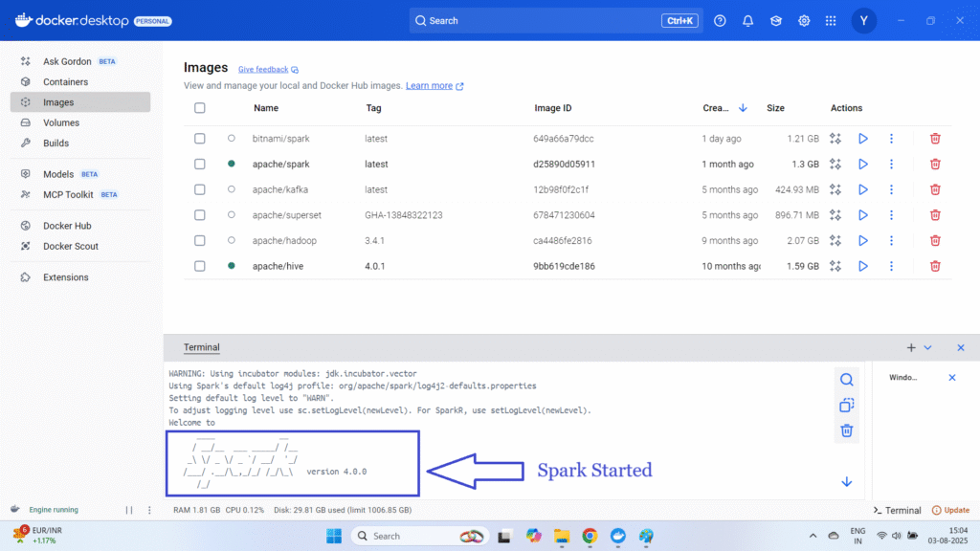Add a new terminal session
Image resolution: width=980 pixels, height=551 pixels.
pyautogui.click(x=911, y=348)
